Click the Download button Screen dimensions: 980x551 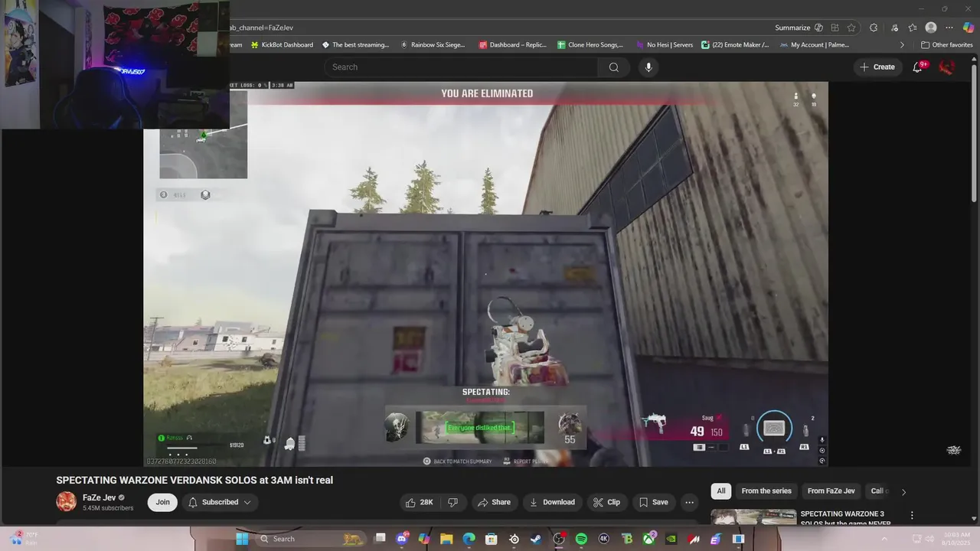pyautogui.click(x=552, y=502)
